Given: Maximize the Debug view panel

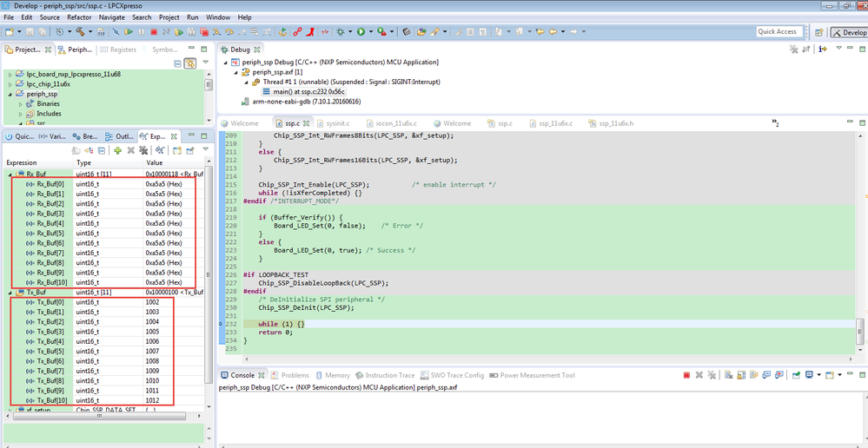Looking at the screenshot, I should 861,49.
